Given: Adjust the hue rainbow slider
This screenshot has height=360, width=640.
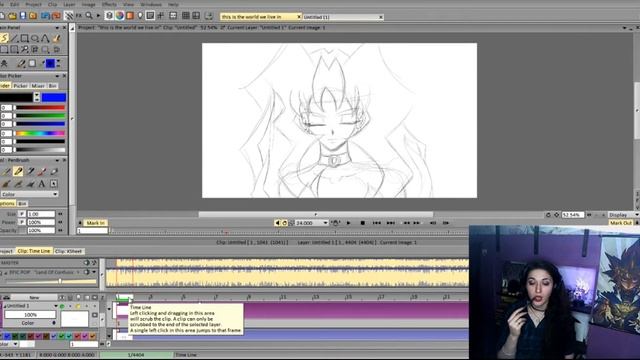Looking at the screenshot, I should tap(40, 133).
